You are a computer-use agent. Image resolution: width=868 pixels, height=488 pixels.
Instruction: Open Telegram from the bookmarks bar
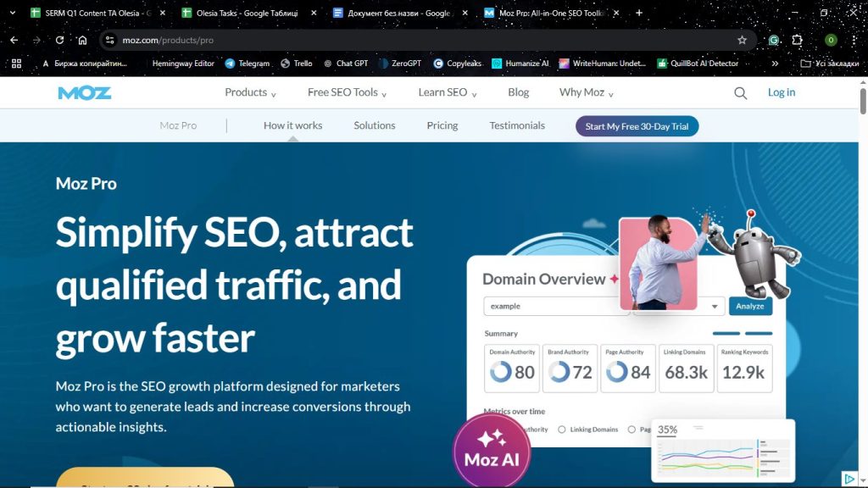click(x=249, y=63)
